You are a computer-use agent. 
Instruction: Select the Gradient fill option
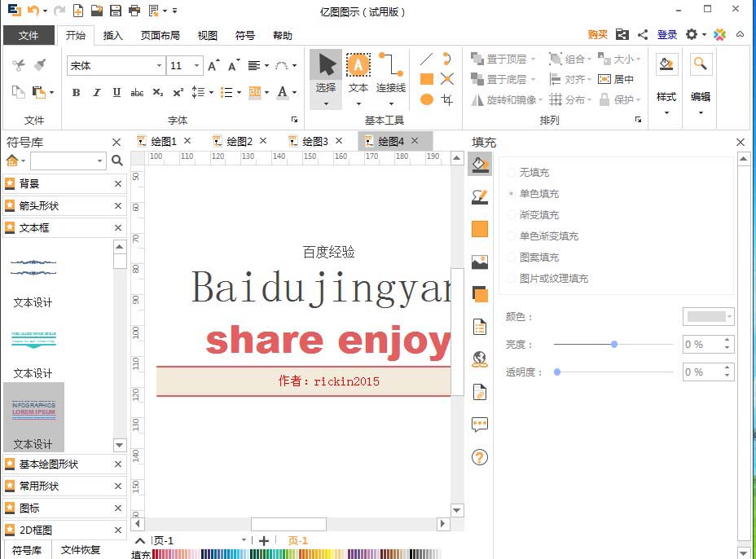coord(534,214)
